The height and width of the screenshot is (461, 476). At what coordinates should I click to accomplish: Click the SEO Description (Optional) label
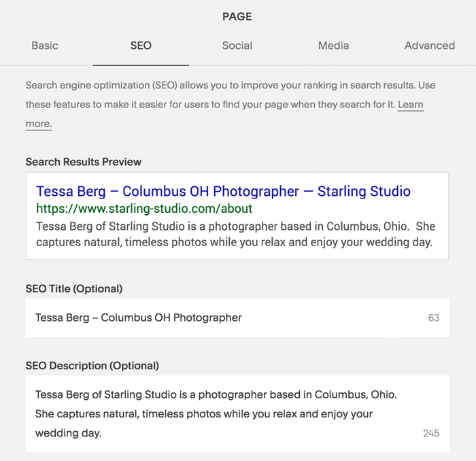[x=92, y=366]
